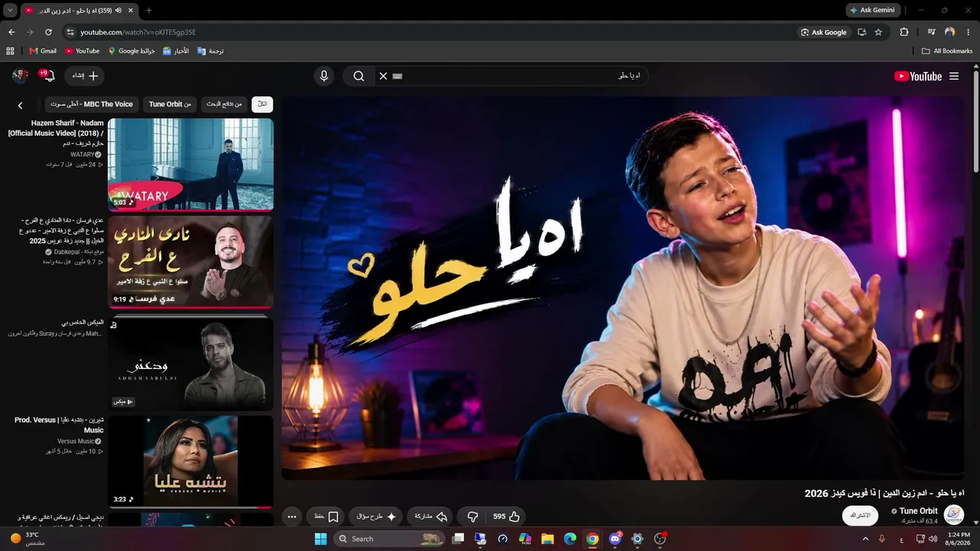Open the Tune Orbit channel avatar
Image resolution: width=980 pixels, height=551 pixels.
coord(953,515)
